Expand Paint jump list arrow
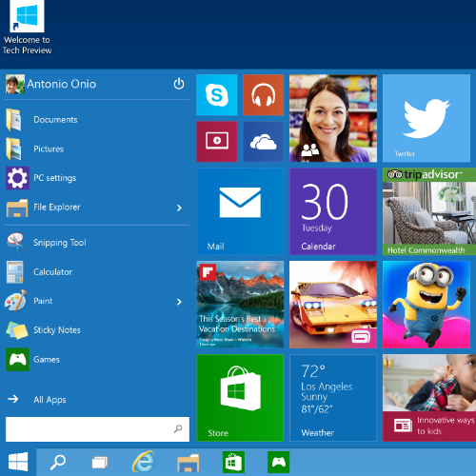 coord(179,302)
